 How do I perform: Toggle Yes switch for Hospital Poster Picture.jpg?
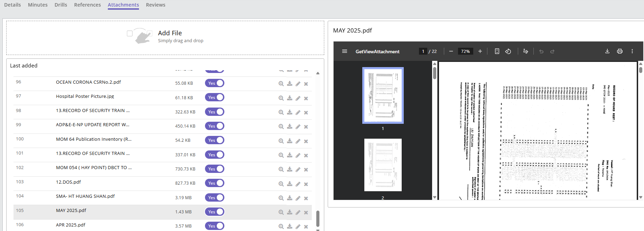pos(215,98)
